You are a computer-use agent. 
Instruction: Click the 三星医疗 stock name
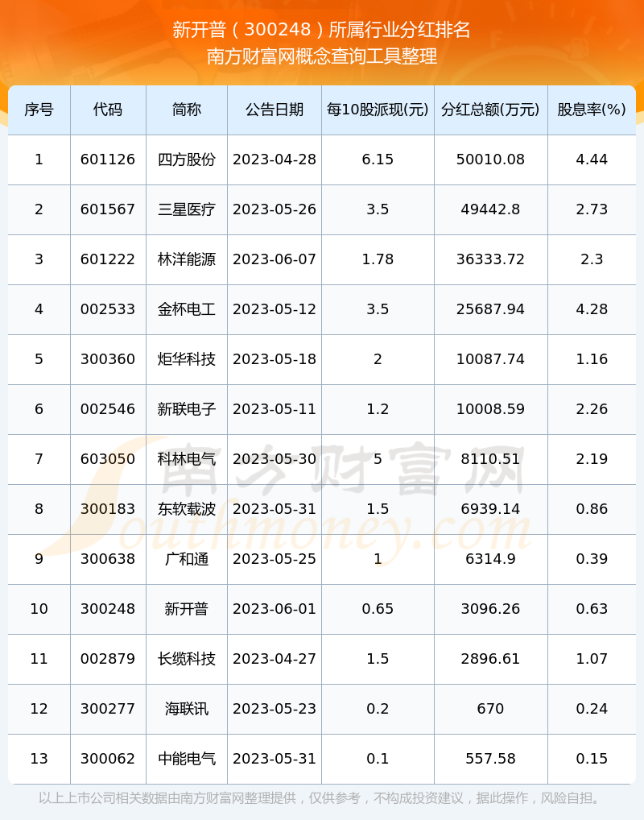(187, 209)
